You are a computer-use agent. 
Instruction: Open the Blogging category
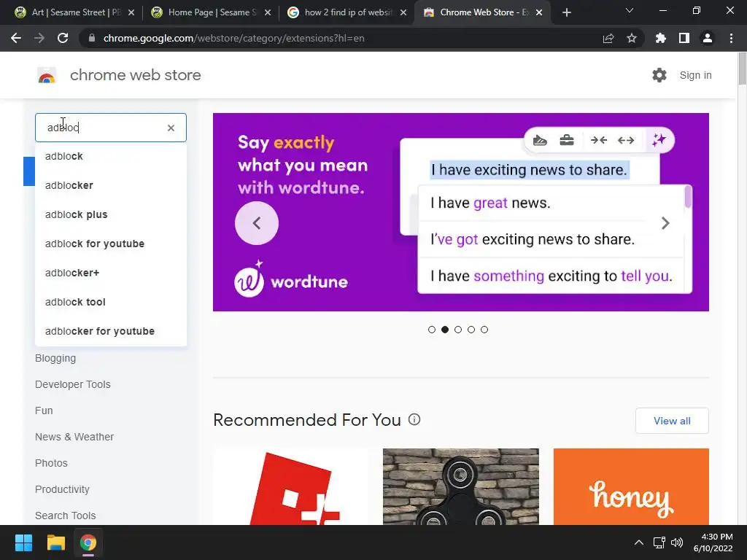click(x=55, y=358)
